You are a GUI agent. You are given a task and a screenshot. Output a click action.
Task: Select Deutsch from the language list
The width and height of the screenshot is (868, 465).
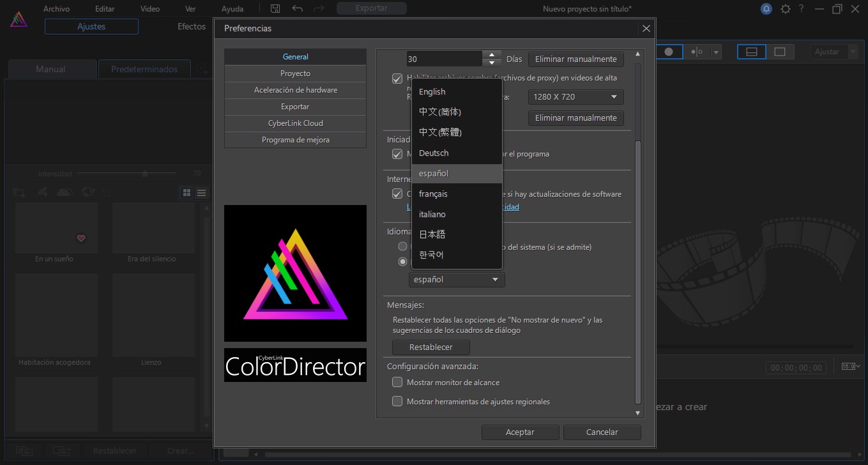[434, 153]
